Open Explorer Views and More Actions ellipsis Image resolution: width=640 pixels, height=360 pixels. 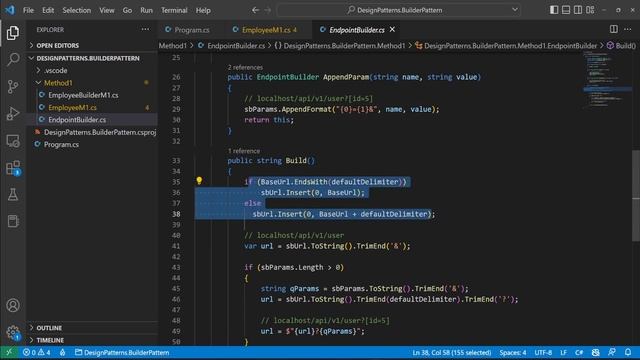[x=145, y=29]
